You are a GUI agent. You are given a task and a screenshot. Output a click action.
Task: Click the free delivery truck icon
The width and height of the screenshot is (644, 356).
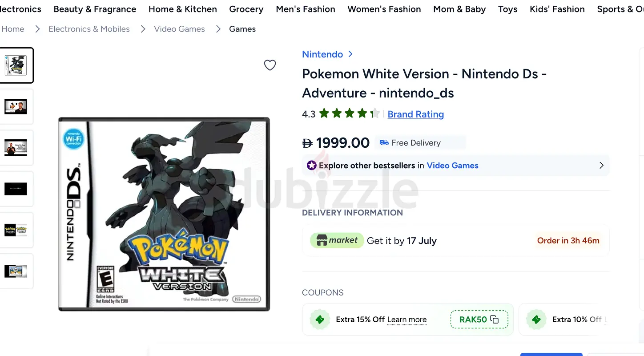tap(384, 143)
